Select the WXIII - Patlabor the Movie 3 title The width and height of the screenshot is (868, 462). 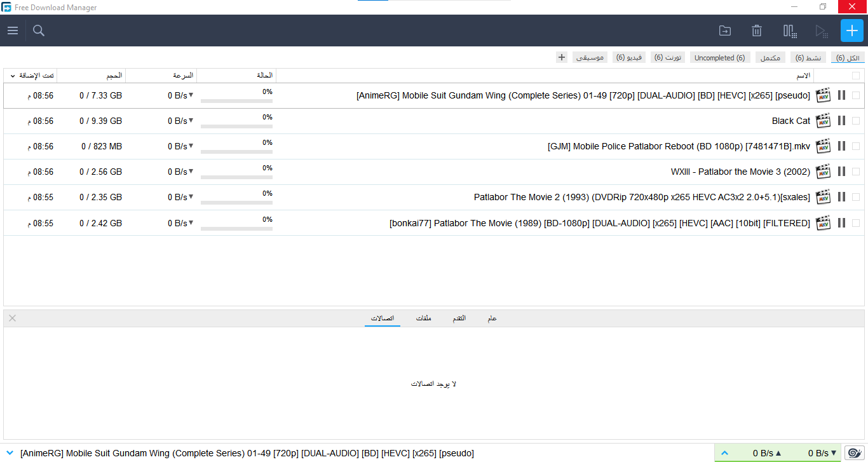(x=740, y=172)
